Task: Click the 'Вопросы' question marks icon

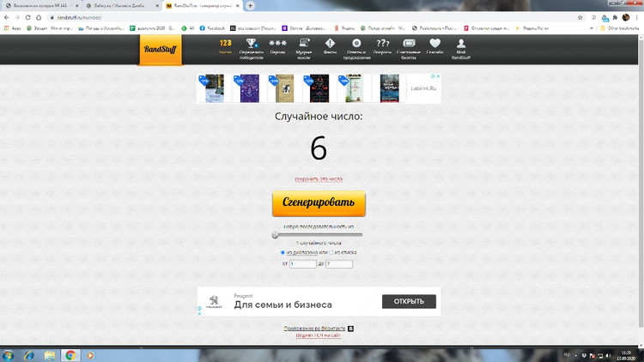Action: [383, 45]
